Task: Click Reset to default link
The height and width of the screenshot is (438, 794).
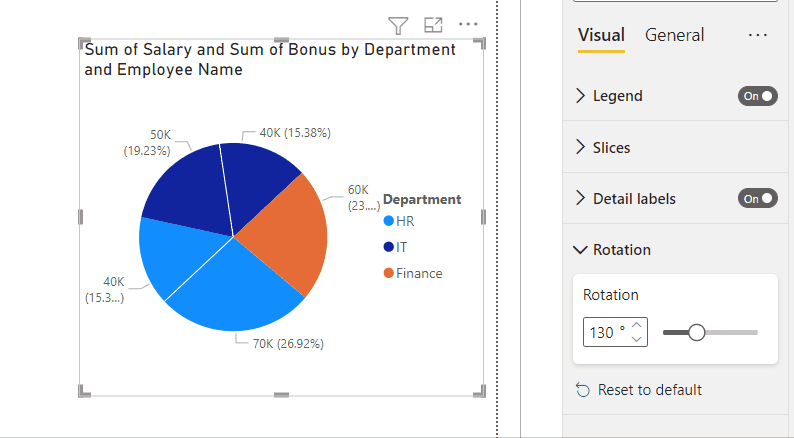Action: click(650, 390)
